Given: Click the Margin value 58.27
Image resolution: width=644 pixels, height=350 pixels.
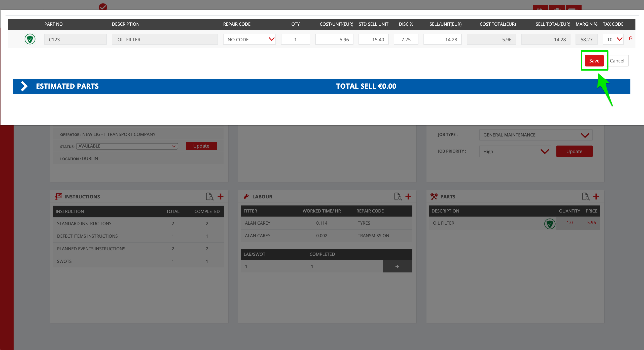Looking at the screenshot, I should point(586,39).
